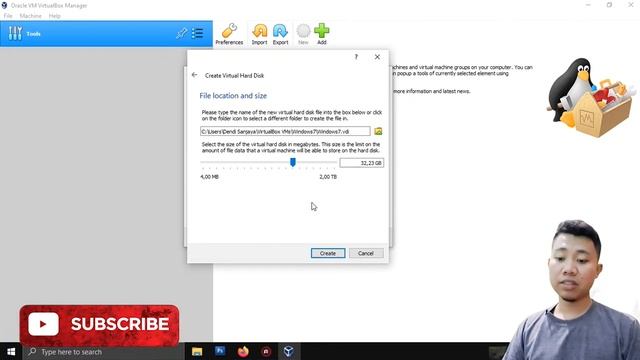Click the Windows Start button

pos(11,351)
